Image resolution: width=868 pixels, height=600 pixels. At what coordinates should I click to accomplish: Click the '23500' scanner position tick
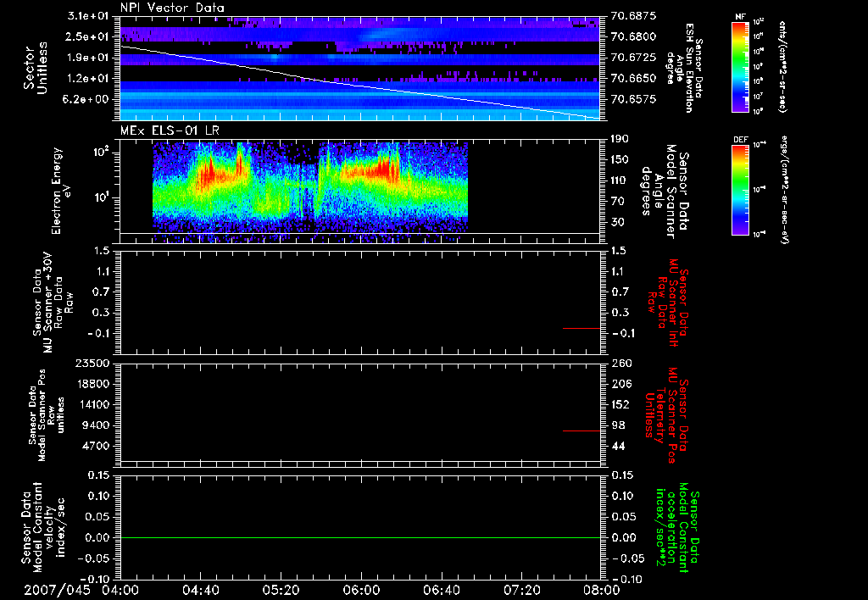pos(92,363)
